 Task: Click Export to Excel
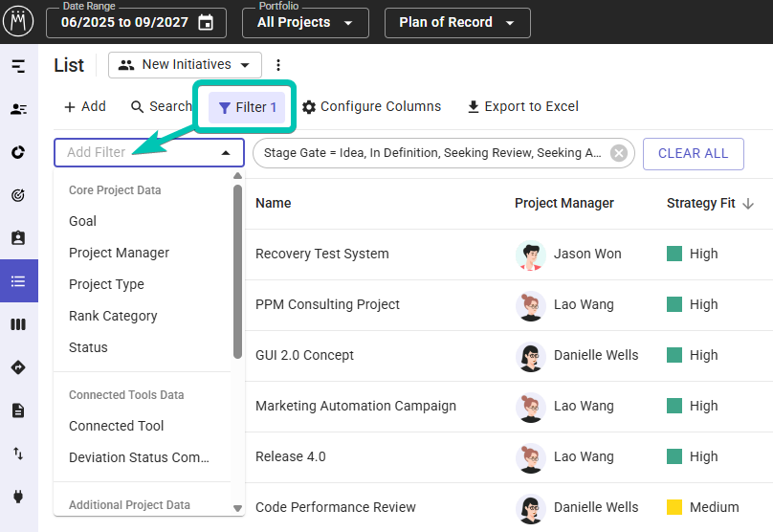pos(522,107)
